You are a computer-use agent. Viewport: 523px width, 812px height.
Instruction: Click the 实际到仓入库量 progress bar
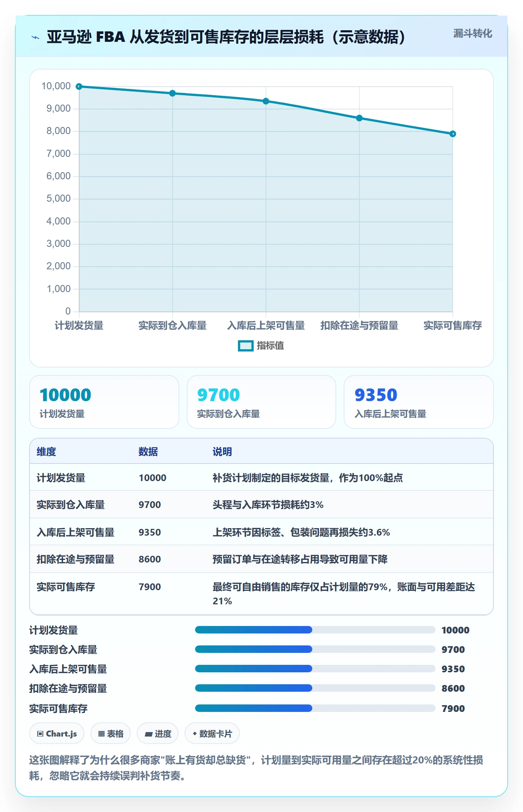315,650
